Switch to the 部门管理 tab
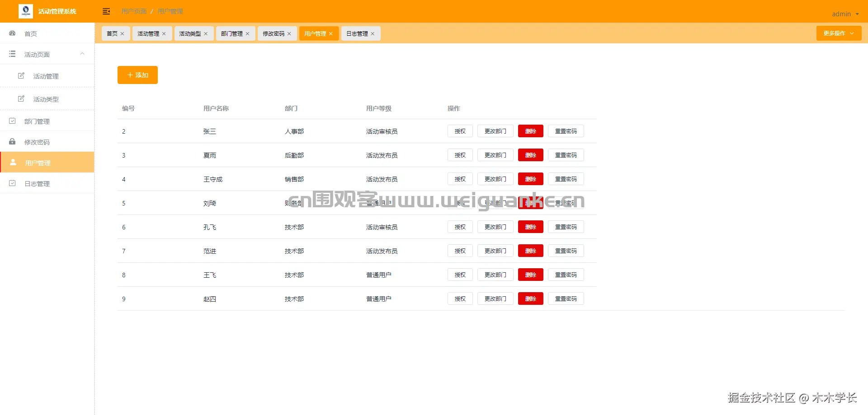868x415 pixels. (232, 34)
